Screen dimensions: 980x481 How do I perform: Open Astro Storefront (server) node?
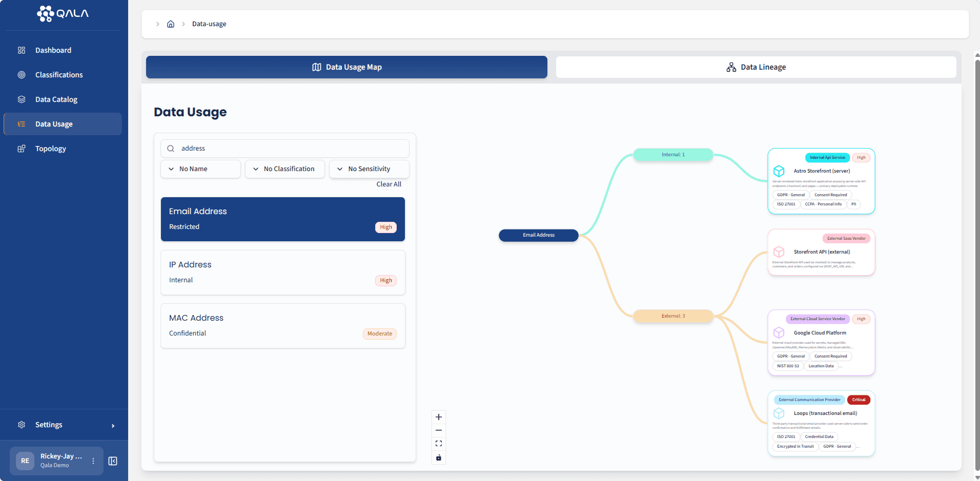pos(821,181)
